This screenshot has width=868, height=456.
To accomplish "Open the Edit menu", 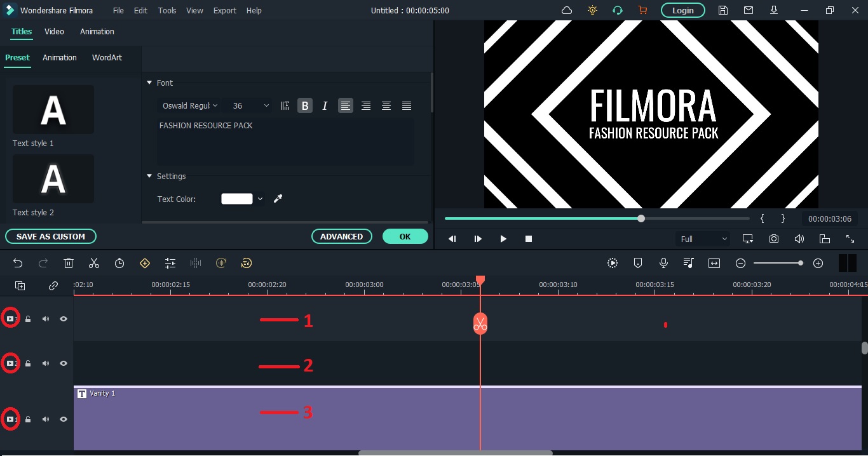I will click(140, 10).
